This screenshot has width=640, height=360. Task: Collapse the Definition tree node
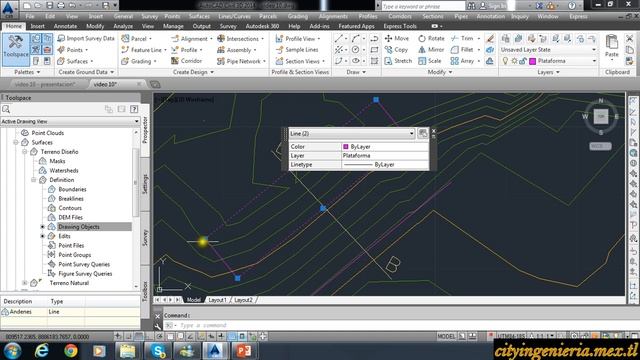tap(34, 180)
